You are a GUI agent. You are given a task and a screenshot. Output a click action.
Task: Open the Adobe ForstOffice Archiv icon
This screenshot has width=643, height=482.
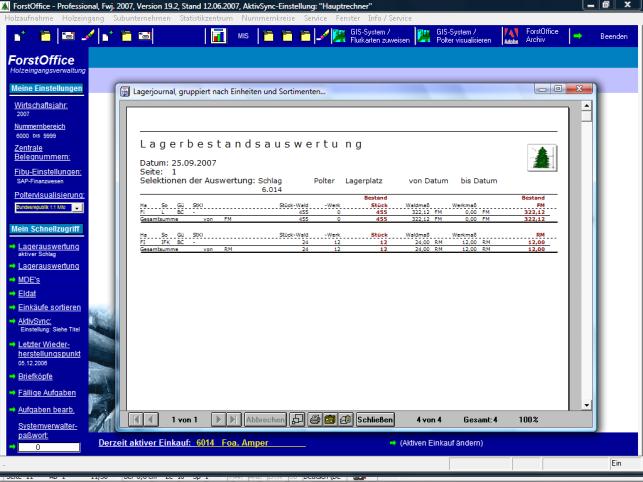coord(511,36)
